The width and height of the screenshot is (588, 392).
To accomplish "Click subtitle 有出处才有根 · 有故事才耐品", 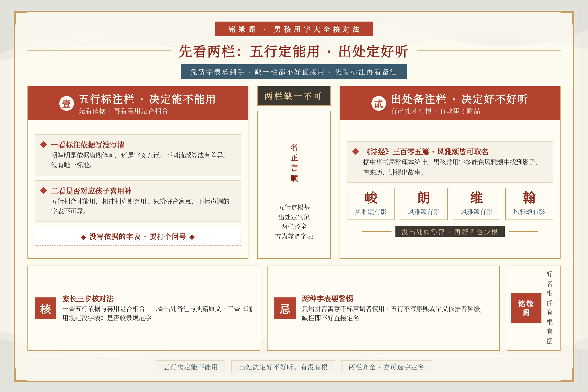I will [x=436, y=111].
